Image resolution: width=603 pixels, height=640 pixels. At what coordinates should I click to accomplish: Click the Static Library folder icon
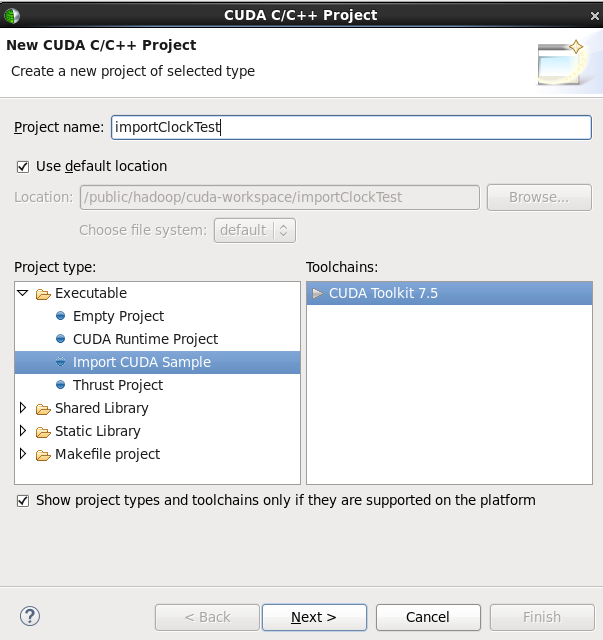(43, 432)
